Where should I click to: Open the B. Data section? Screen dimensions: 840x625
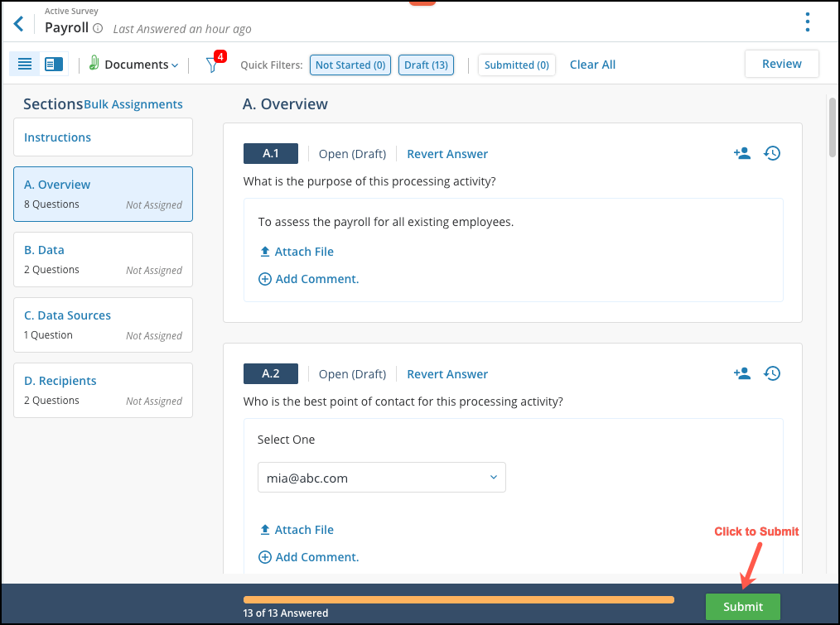click(103, 259)
